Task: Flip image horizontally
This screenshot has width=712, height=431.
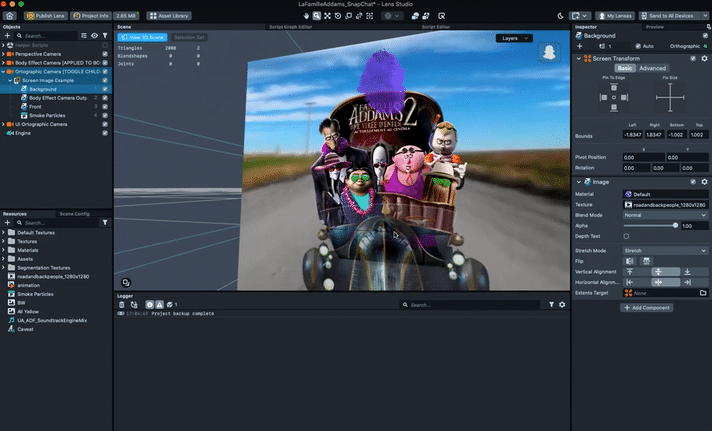Action: coord(630,261)
